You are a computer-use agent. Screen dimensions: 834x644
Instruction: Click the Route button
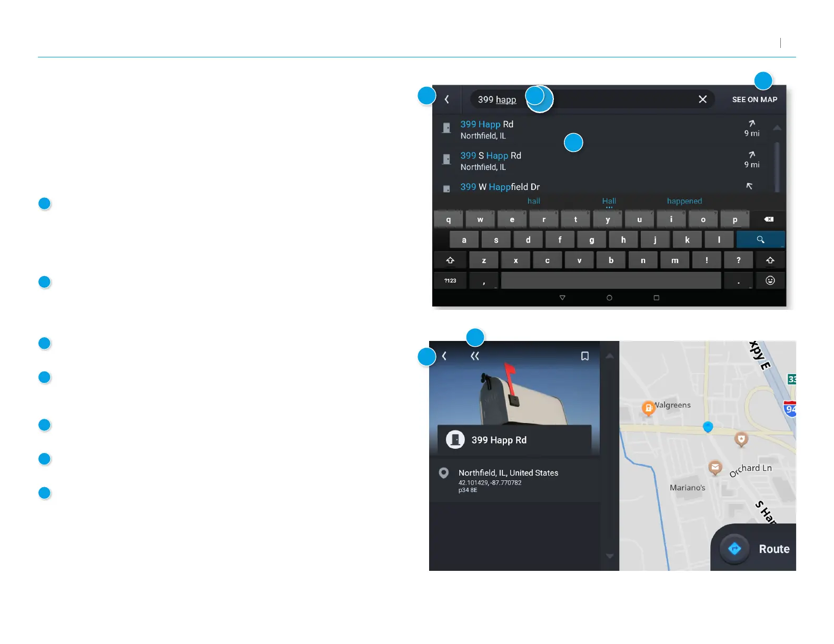[754, 549]
